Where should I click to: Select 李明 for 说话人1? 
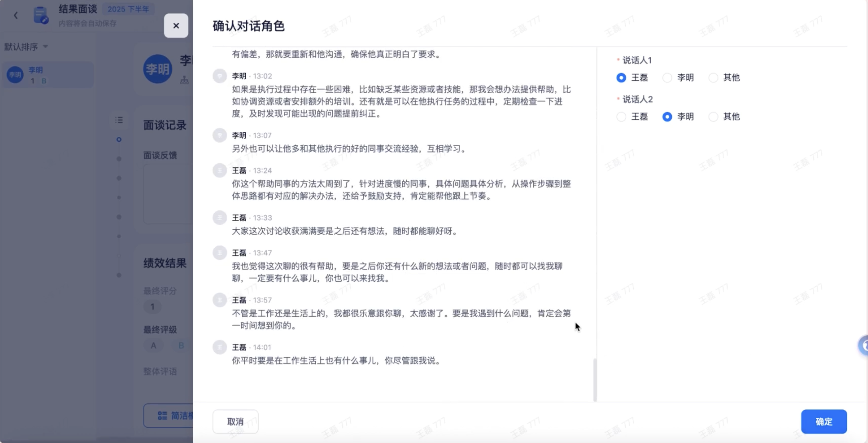(x=667, y=78)
